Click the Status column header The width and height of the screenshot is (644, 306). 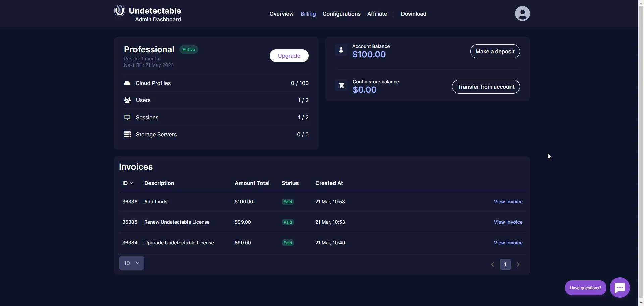coord(290,183)
